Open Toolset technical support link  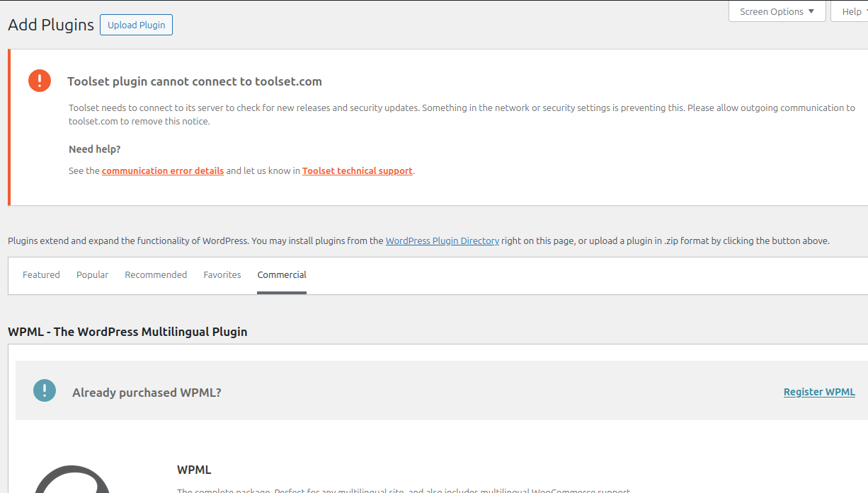357,171
